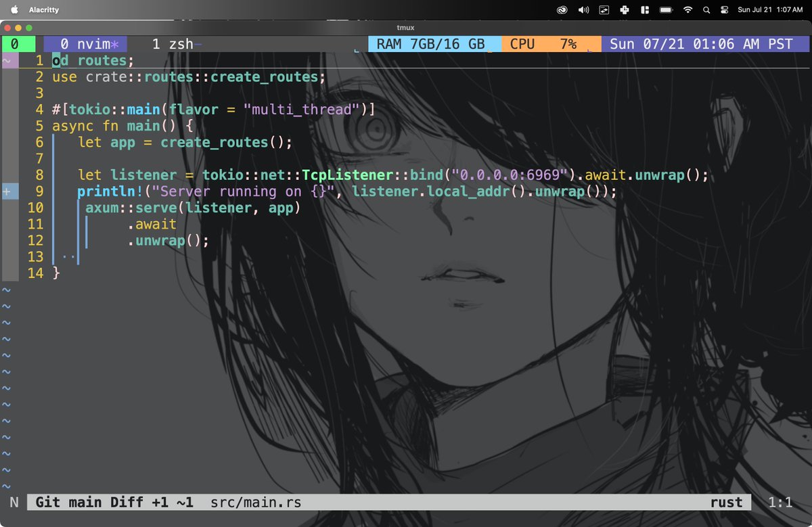Viewport: 812px width, 527px height.
Task: Click the '1:1' cursor position indicator
Action: pyautogui.click(x=780, y=503)
